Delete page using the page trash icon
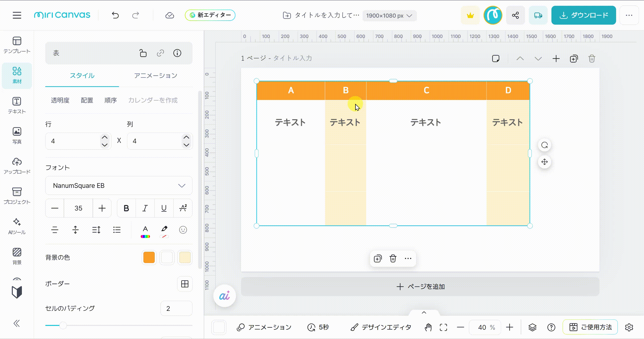This screenshot has height=339, width=644. pos(592,59)
